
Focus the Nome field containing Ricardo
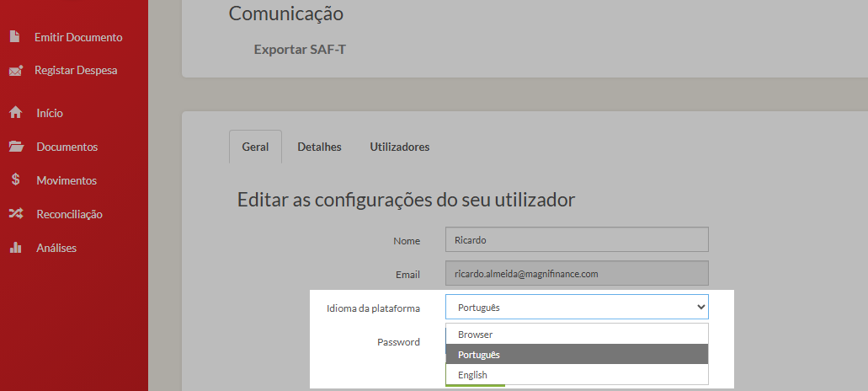coord(577,239)
